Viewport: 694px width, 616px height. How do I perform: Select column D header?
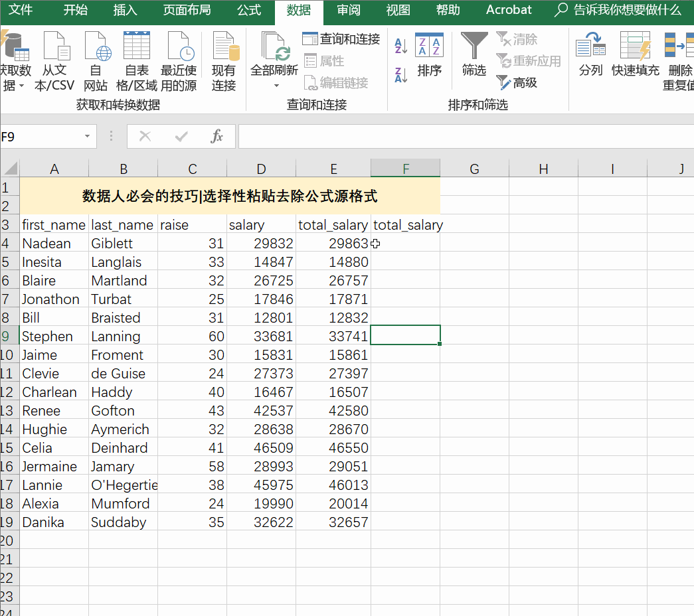(x=261, y=169)
